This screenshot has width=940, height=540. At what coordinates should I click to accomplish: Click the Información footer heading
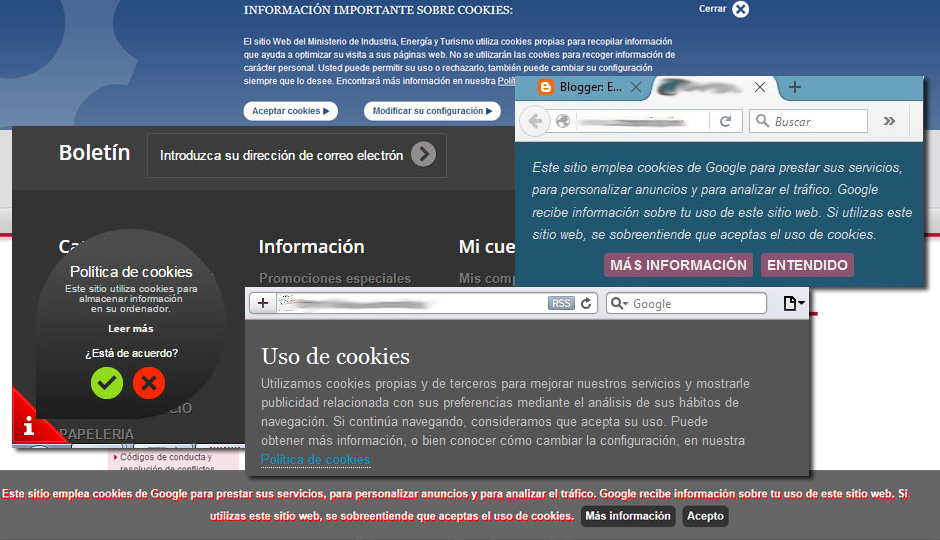311,246
